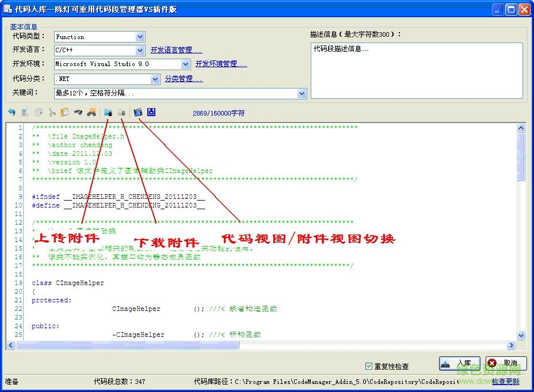Click the 检查更新 link
Screen dimensions: 534x392
point(505,381)
